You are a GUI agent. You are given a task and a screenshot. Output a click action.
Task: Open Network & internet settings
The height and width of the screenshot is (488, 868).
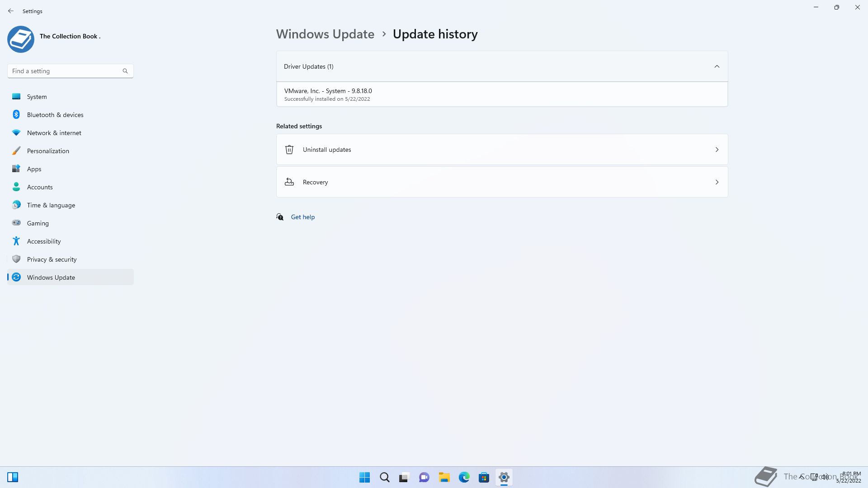[x=71, y=133]
